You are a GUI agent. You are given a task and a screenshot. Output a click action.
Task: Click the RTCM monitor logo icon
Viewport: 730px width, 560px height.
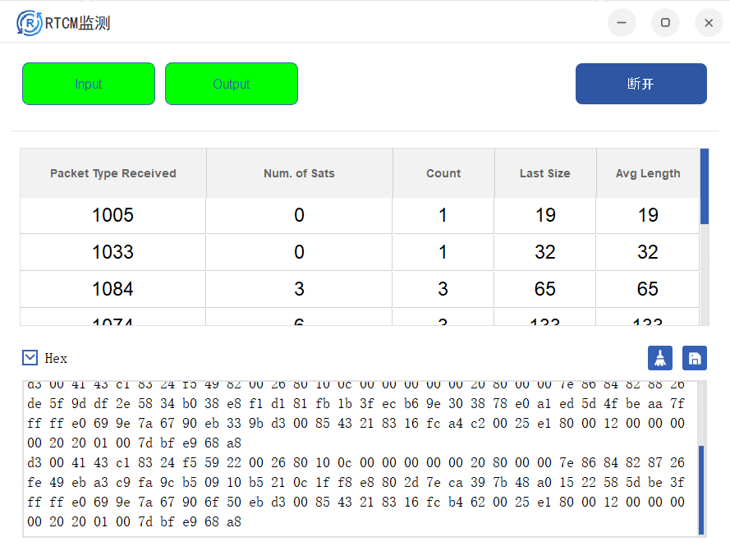[29, 23]
